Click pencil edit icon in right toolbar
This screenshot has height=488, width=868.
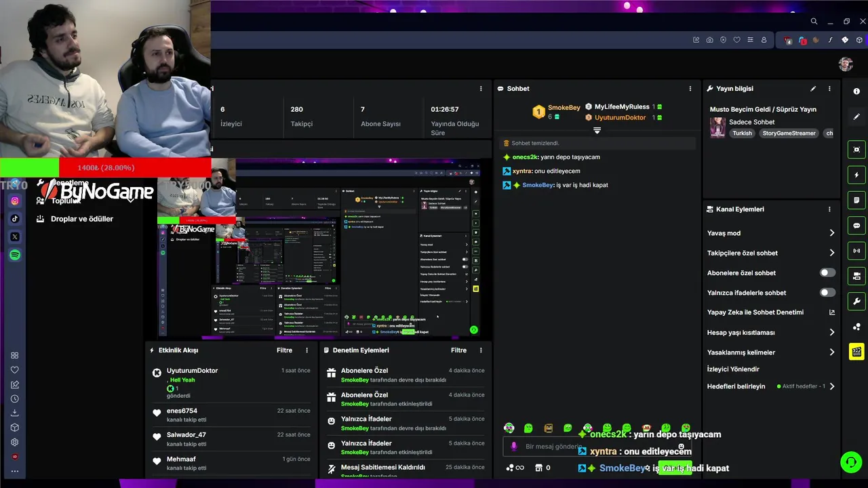pyautogui.click(x=856, y=117)
